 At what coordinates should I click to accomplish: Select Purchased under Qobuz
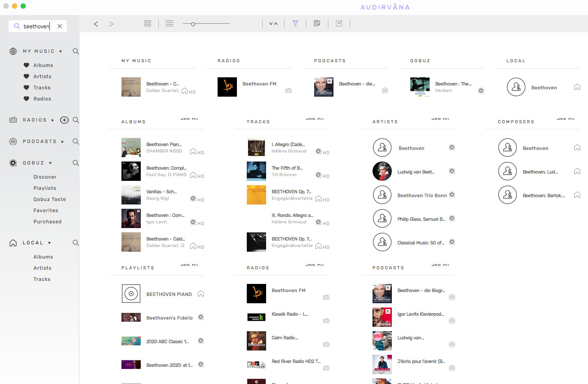click(x=47, y=222)
